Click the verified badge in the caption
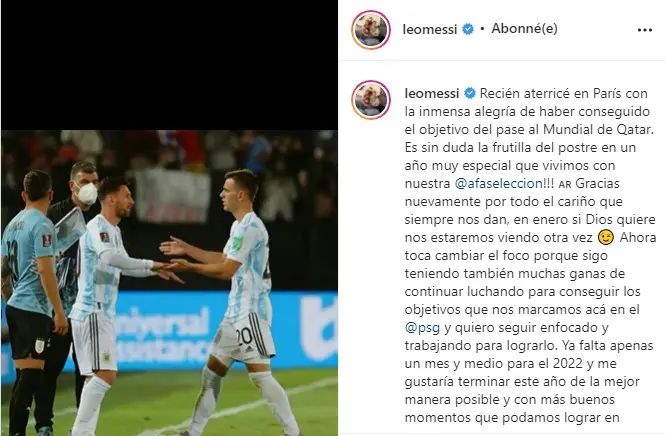The height and width of the screenshot is (436, 665). click(470, 93)
